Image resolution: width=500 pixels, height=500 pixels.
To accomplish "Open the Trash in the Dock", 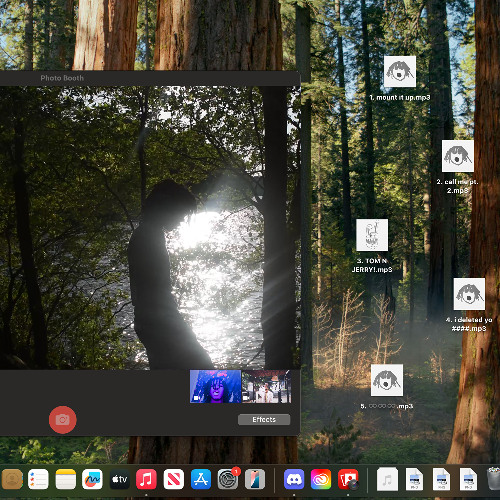I will click(x=494, y=479).
